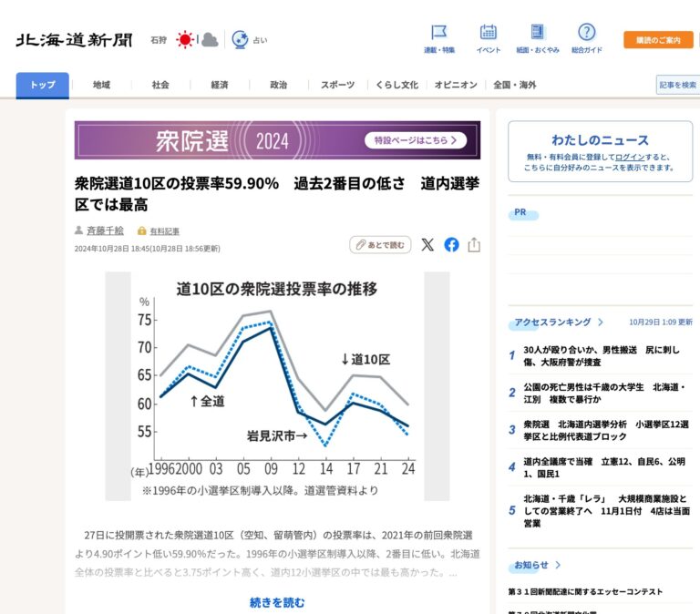
Task: Open ranking article 北海道・千歳「レラ」
Action: [607, 511]
